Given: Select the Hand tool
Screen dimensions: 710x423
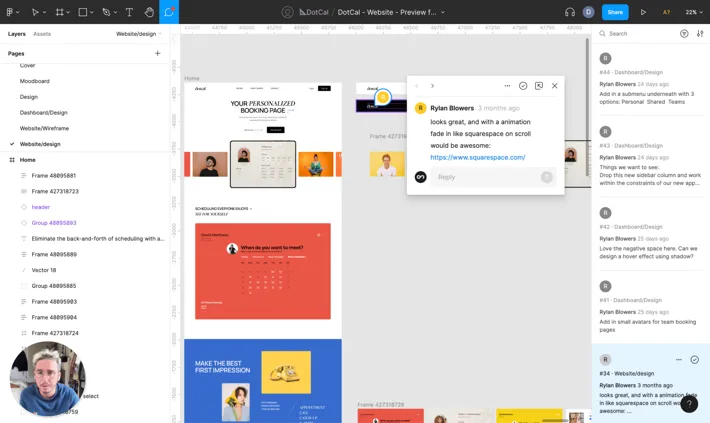Looking at the screenshot, I should pyautogui.click(x=149, y=12).
